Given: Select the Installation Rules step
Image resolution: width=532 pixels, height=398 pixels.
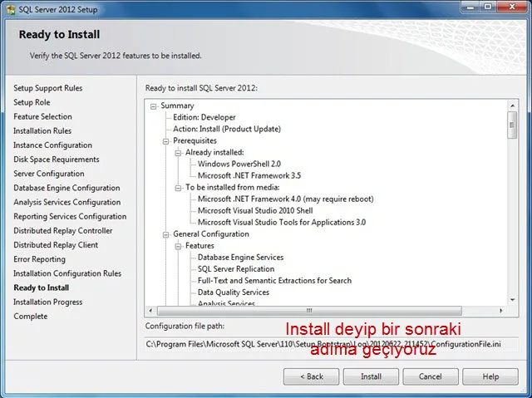Looking at the screenshot, I should click(x=42, y=130).
